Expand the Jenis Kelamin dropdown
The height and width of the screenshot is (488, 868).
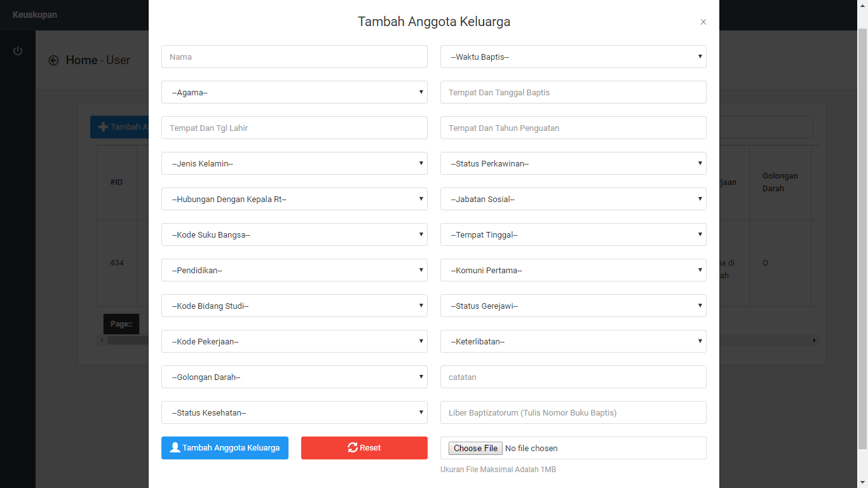(x=294, y=163)
